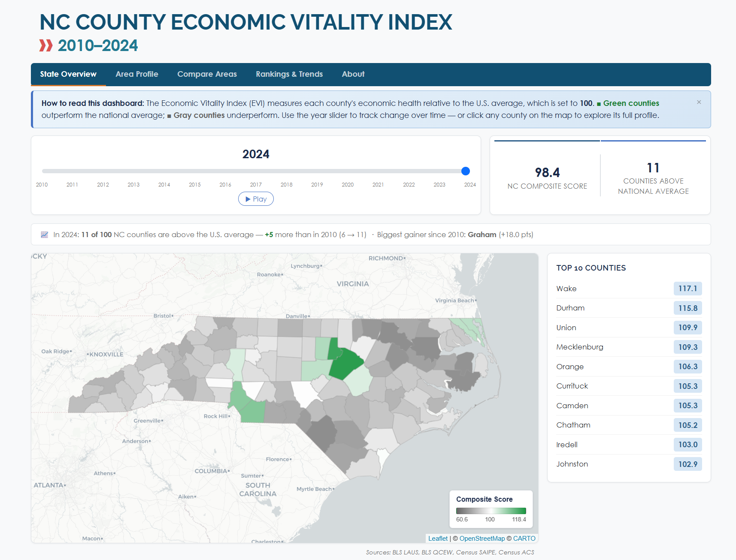This screenshot has width=736, height=560.
Task: Select Wake in Top 10 Counties
Action: [566, 289]
